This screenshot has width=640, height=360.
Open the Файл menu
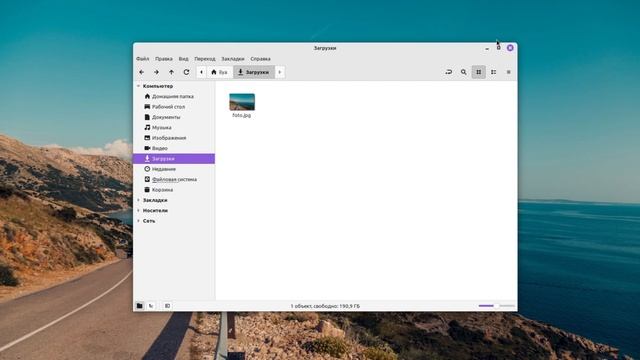142,59
